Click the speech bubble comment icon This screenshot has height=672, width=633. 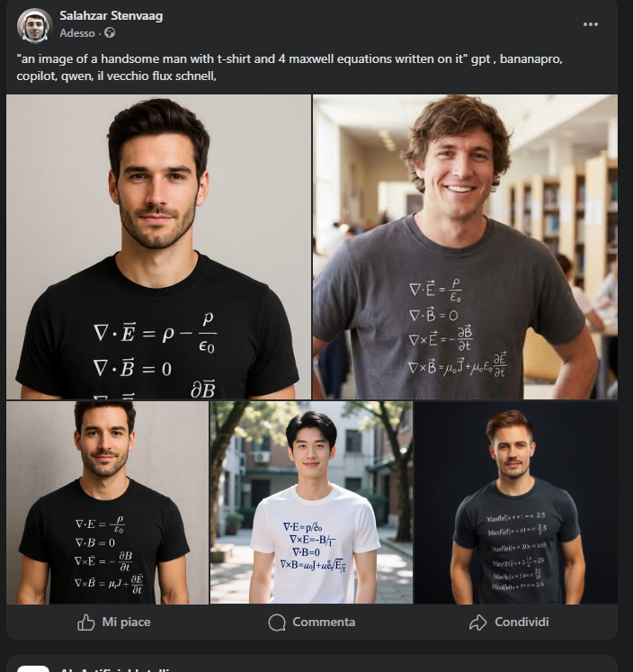(277, 623)
